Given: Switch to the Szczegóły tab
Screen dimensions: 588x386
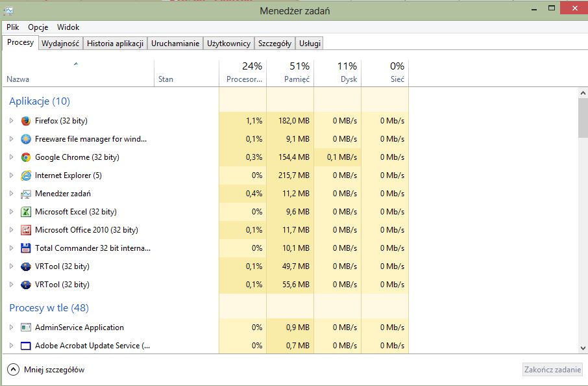Looking at the screenshot, I should (x=275, y=44).
